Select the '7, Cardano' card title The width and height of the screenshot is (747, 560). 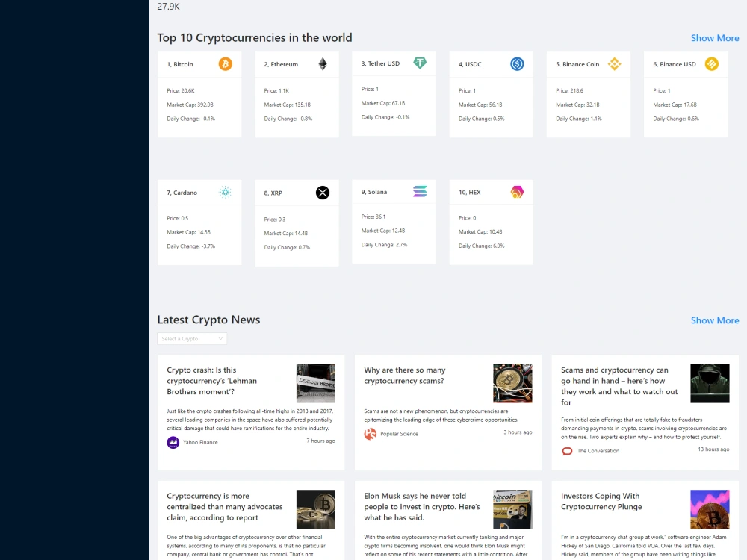pyautogui.click(x=182, y=193)
